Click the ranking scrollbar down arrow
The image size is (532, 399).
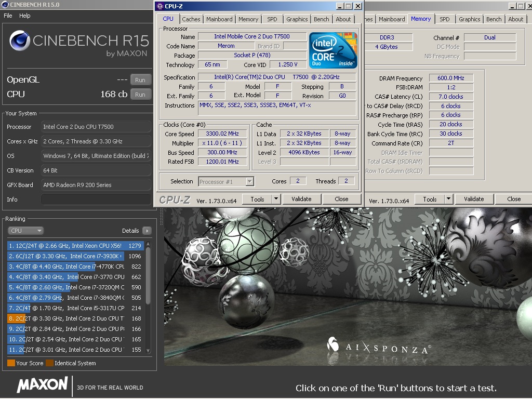coord(148,350)
